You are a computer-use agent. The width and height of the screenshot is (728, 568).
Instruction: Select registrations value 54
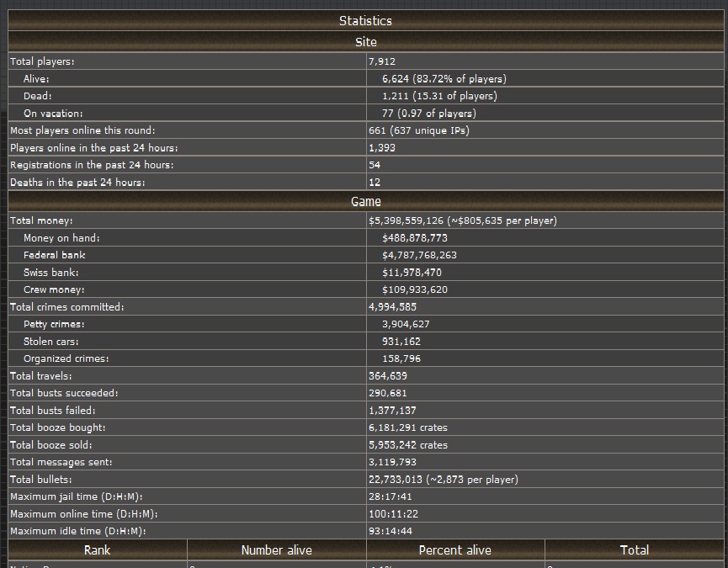[375, 165]
